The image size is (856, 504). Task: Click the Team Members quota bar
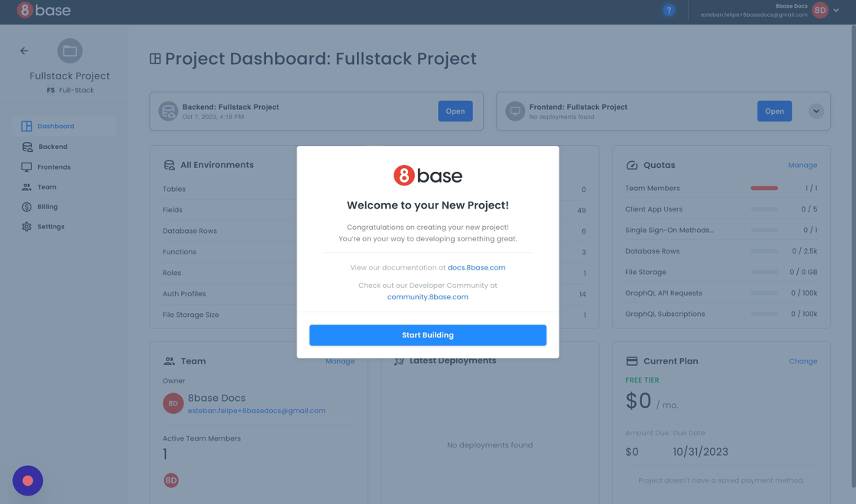click(x=764, y=189)
